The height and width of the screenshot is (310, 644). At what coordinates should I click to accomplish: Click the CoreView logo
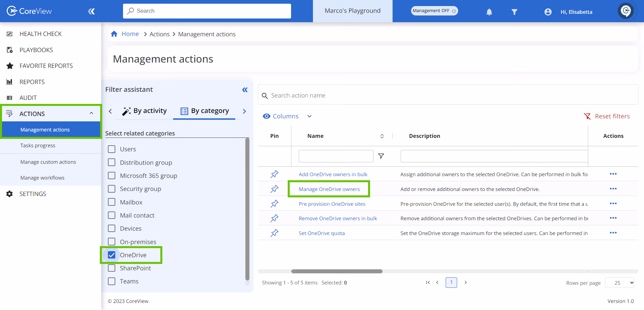tap(29, 11)
